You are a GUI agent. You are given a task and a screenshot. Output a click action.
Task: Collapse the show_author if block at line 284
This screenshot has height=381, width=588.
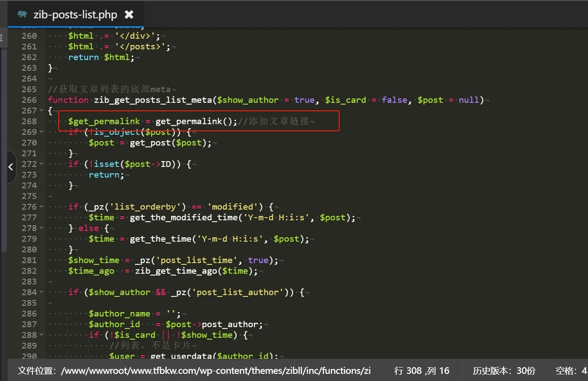[x=41, y=292]
